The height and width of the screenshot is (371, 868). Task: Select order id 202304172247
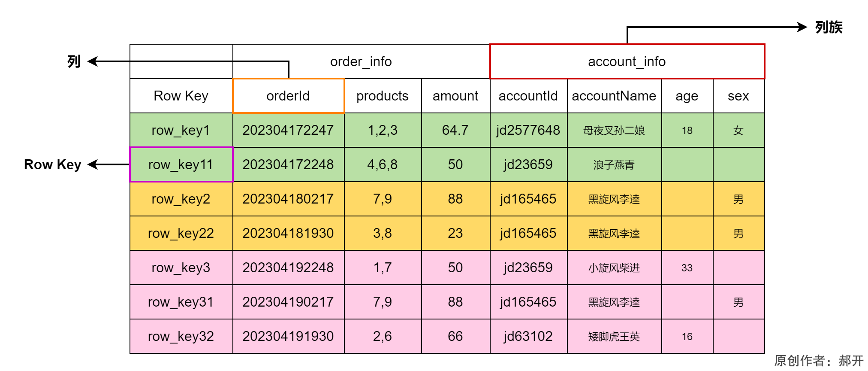click(x=288, y=130)
